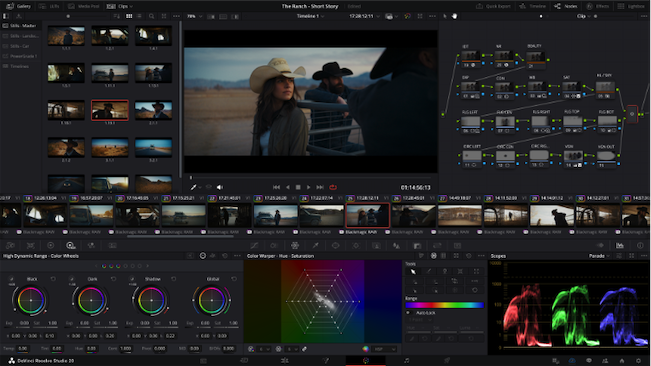Open the Curves palette icon

(254, 246)
